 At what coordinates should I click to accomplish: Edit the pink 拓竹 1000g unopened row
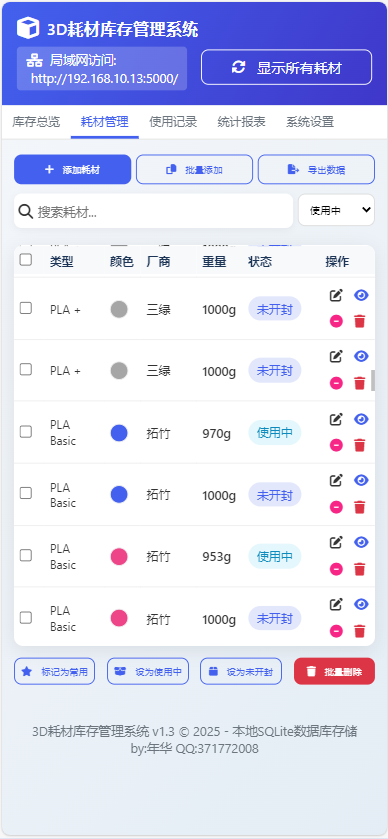click(x=336, y=605)
